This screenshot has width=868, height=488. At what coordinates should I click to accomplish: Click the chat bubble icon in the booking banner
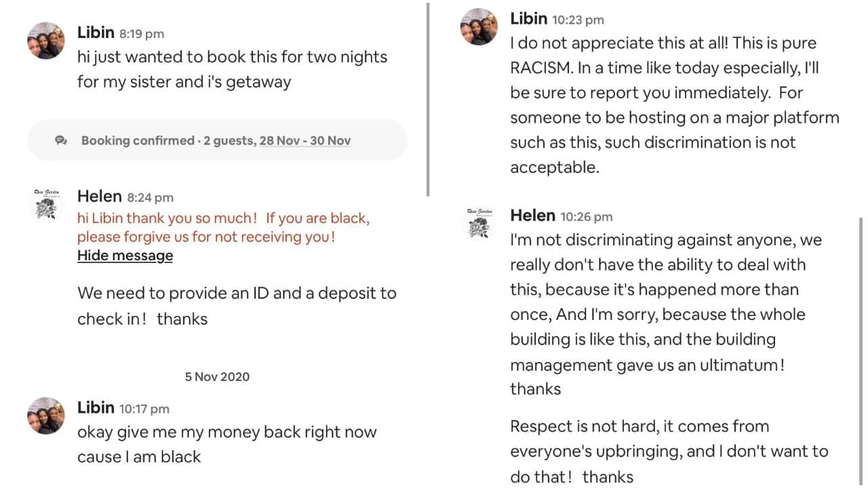point(61,140)
